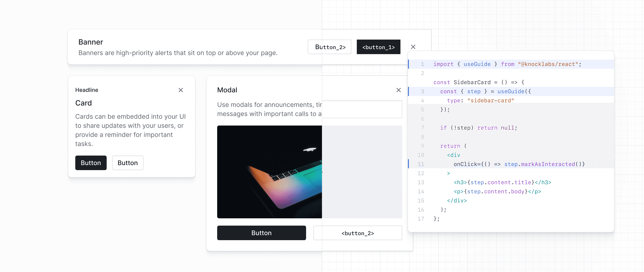This screenshot has width=644, height=272.
Task: Close the Modal dialog
Action: (398, 90)
